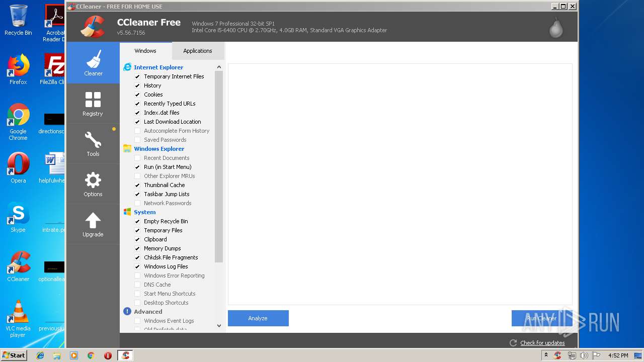Uncheck the Cookies checkbox
This screenshot has width=644, height=362.
coord(137,95)
